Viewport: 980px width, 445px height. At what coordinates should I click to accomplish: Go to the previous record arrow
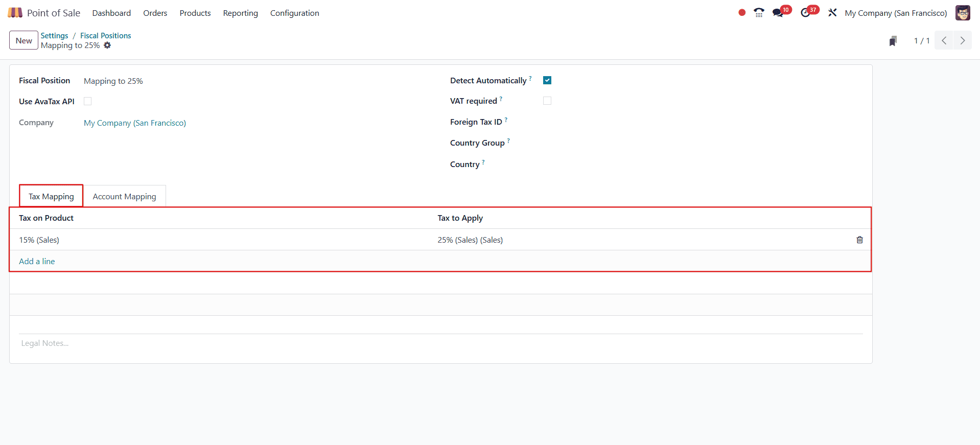point(944,40)
